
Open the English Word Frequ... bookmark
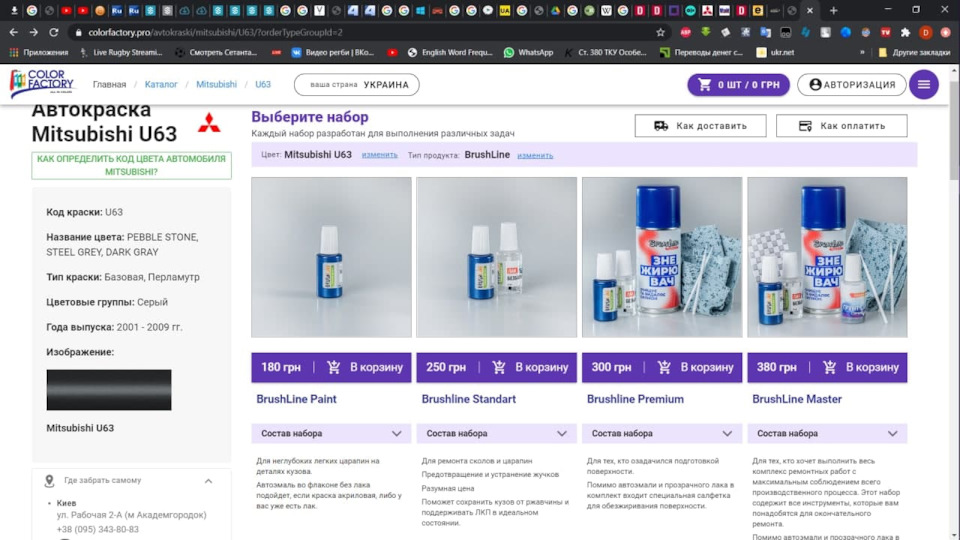tap(450, 53)
